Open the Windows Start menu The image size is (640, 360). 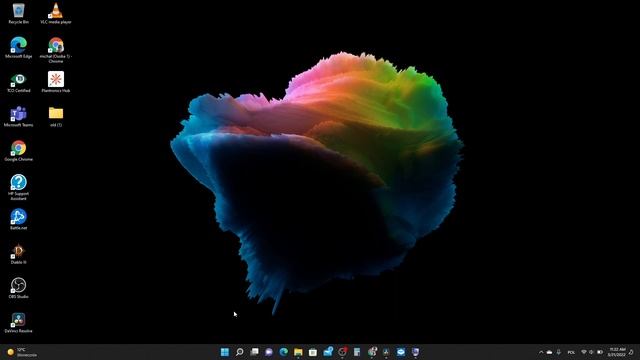point(225,352)
